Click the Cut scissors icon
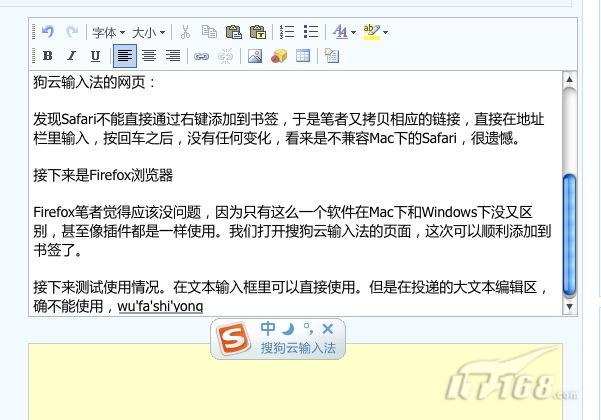This screenshot has height=420, width=601. [186, 32]
